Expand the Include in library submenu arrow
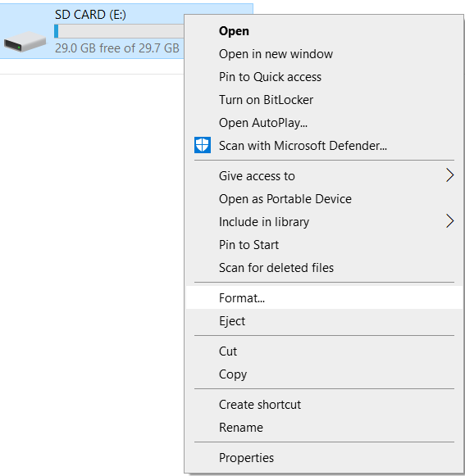The height and width of the screenshot is (476, 465). tap(450, 221)
